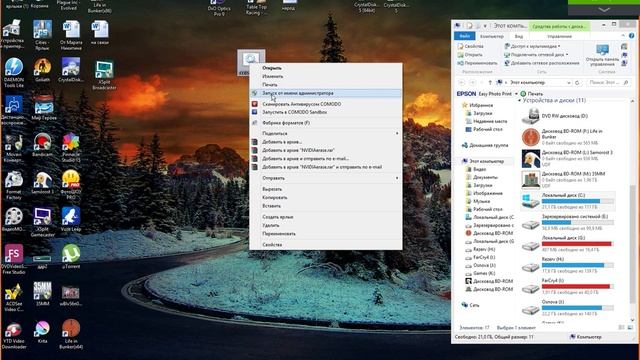Collapse the Explorer ribbon chevron

click(x=623, y=36)
